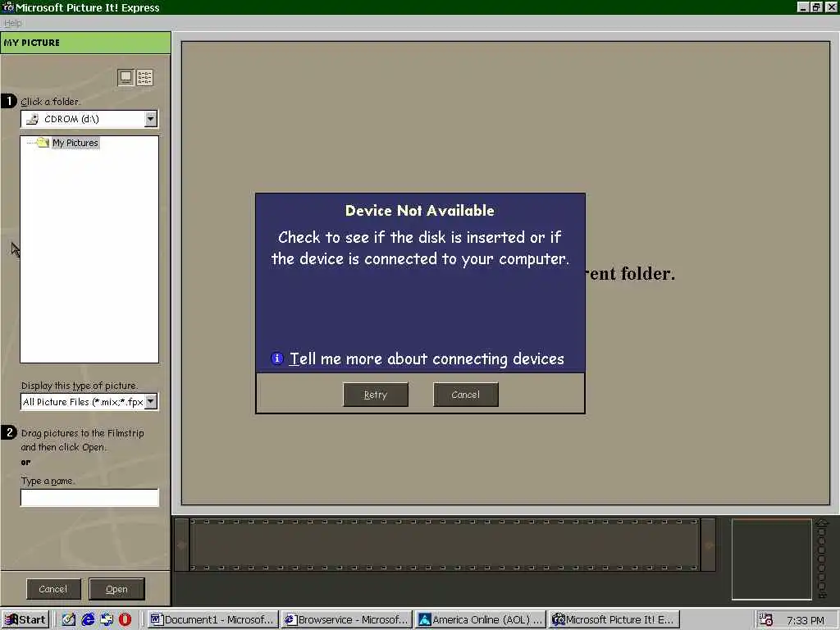Click the top arrow icon of the stack column
This screenshot has width=840, height=630.
tap(822, 523)
